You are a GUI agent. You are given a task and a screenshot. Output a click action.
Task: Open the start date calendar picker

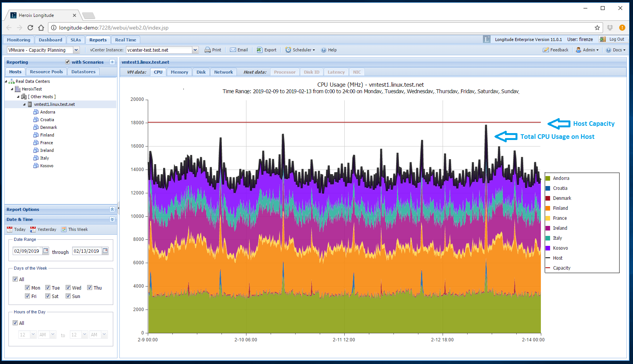tap(46, 251)
